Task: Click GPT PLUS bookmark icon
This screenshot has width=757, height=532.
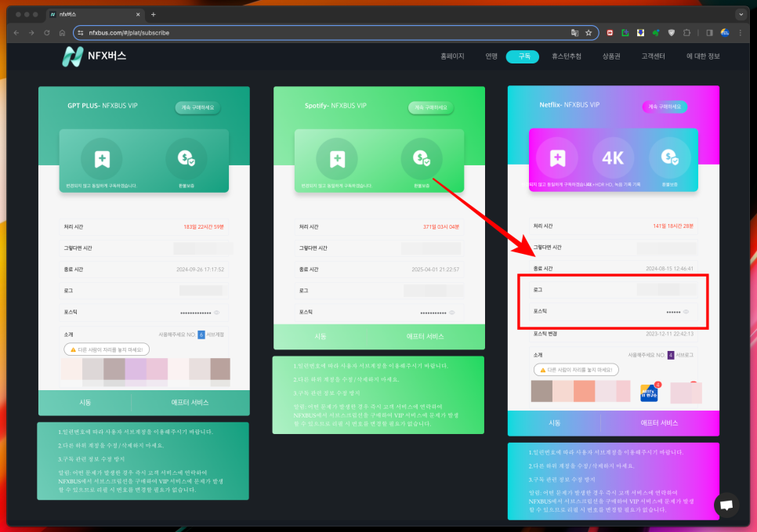Action: pos(102,159)
